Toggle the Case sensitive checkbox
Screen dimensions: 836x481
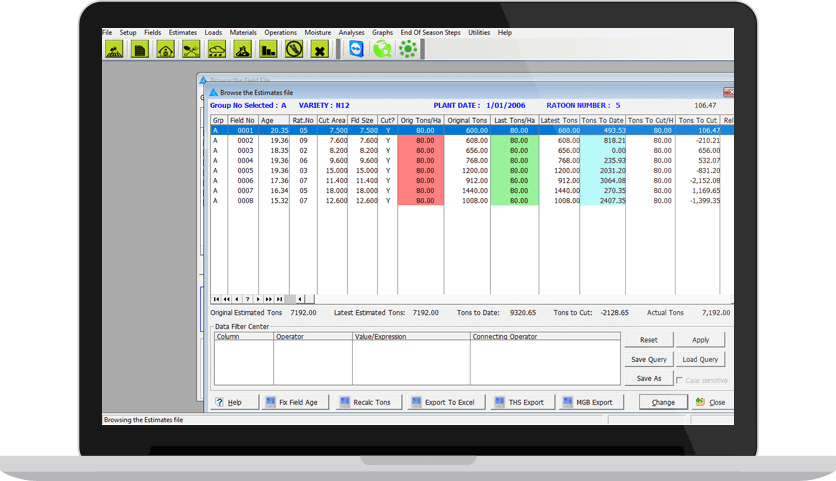click(679, 380)
